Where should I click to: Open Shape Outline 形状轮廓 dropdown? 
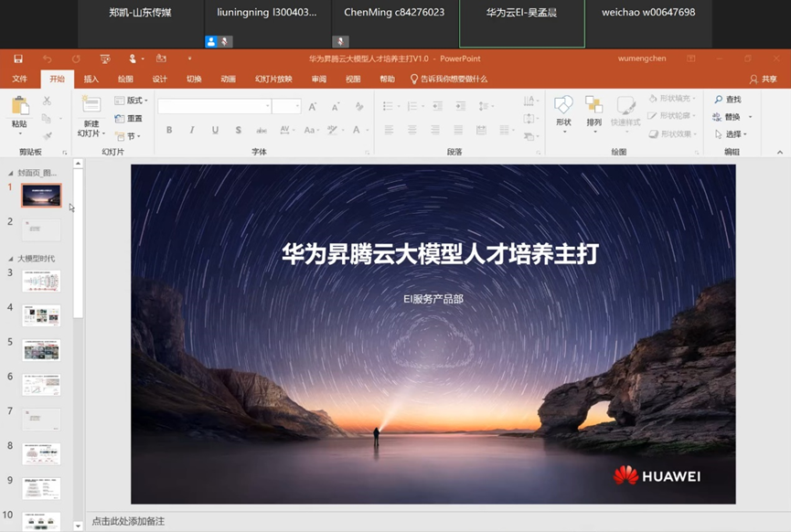point(672,116)
